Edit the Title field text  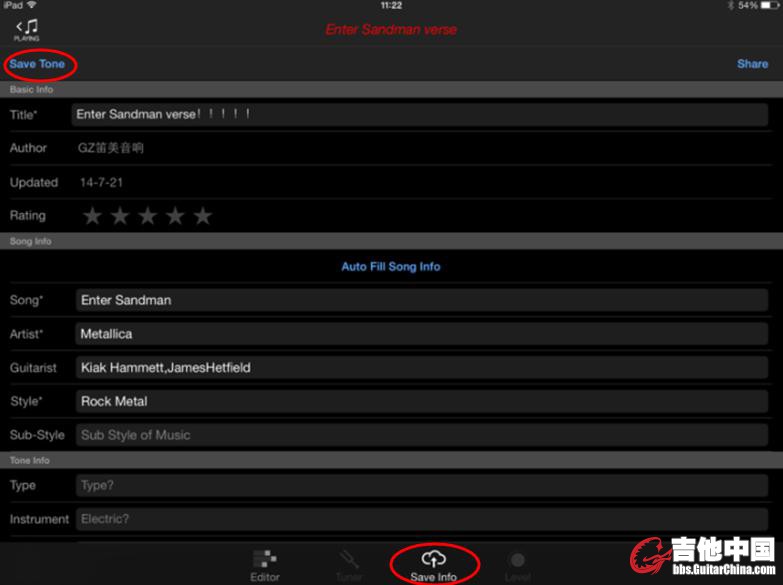(420, 114)
